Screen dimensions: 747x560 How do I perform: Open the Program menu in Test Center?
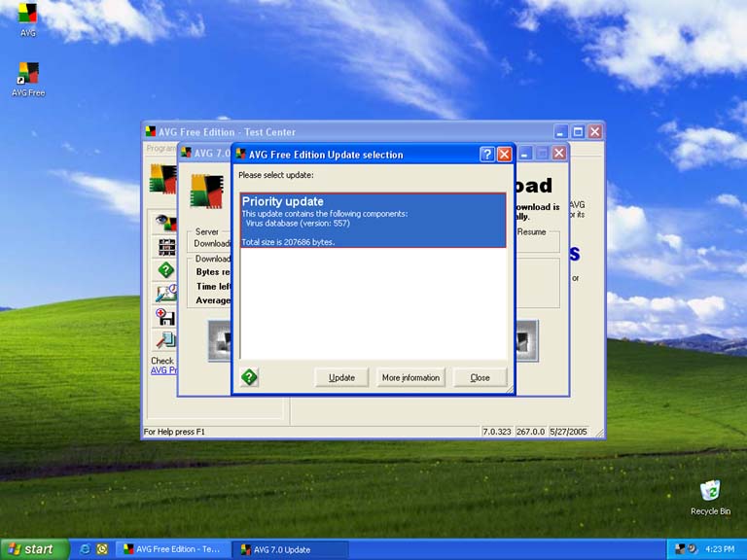[x=160, y=149]
